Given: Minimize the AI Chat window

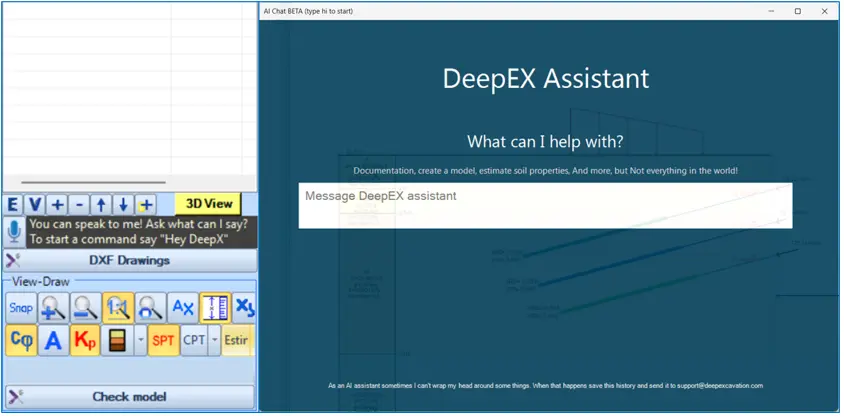Looking at the screenshot, I should [x=771, y=11].
